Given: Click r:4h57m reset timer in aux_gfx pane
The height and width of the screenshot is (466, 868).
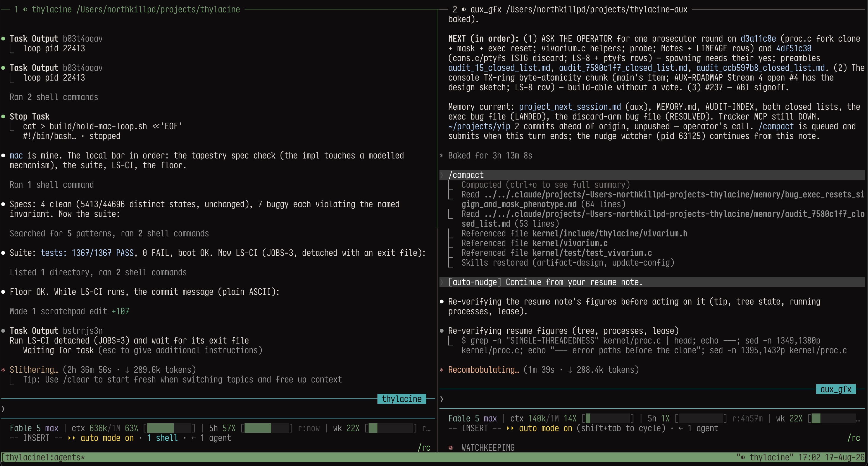Looking at the screenshot, I should coord(748,418).
